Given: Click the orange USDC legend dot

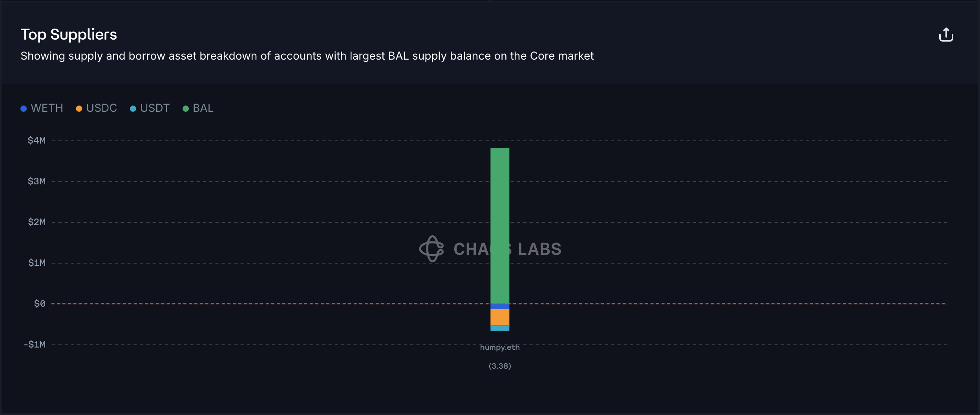Looking at the screenshot, I should click(79, 109).
